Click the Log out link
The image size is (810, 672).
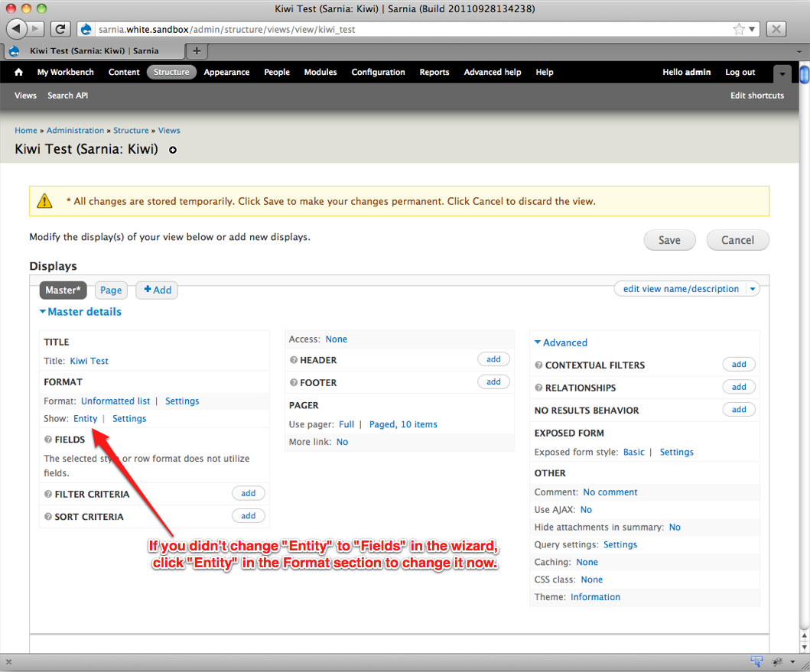coord(740,73)
